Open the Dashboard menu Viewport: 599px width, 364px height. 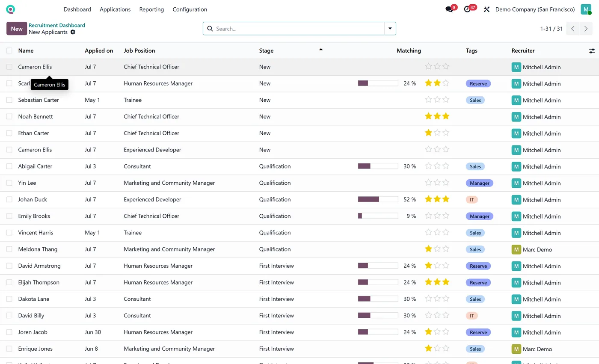(77, 9)
